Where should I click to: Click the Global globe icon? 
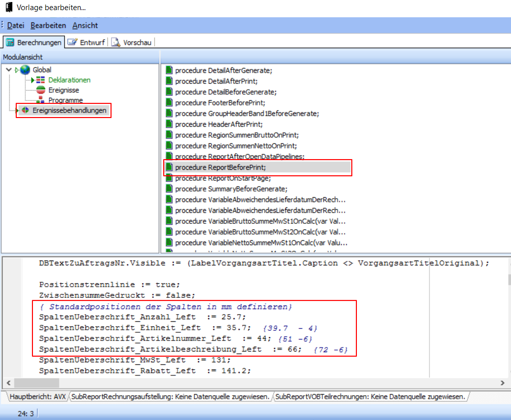click(25, 70)
